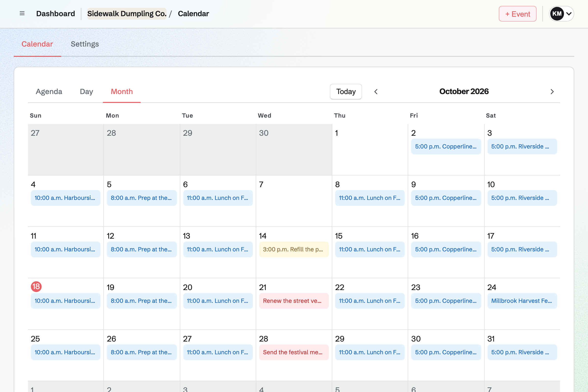Open the Renew the street ve... event
The height and width of the screenshot is (392, 588).
(294, 301)
